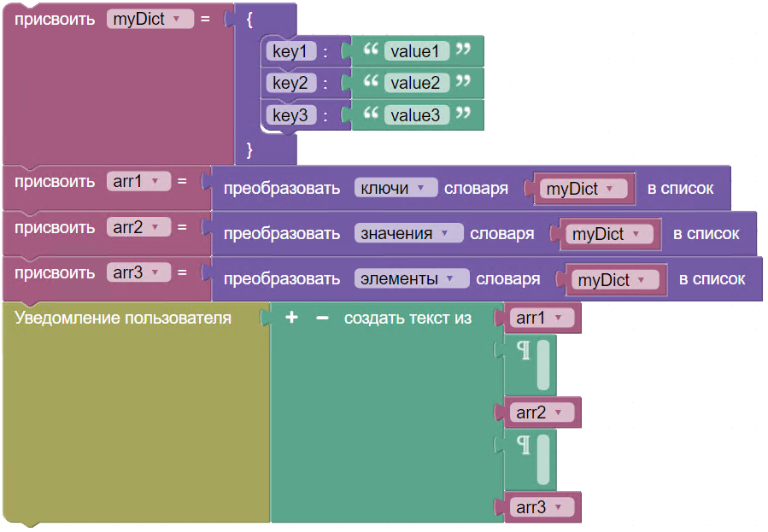Click the empty text field between arr2 and arr3
The width and height of the screenshot is (768, 532).
pos(542,459)
